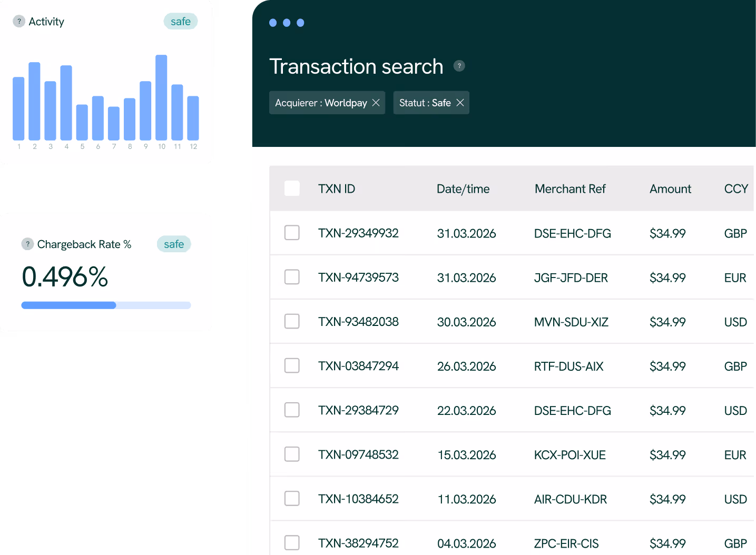Open transaction TXN-93482038
This screenshot has height=555, width=756.
tap(358, 322)
